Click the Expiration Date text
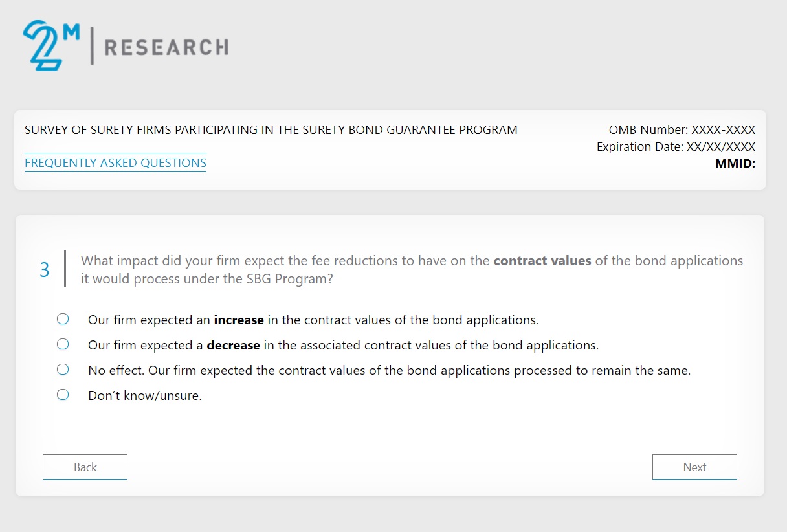Image resolution: width=787 pixels, height=532 pixels. coord(676,147)
